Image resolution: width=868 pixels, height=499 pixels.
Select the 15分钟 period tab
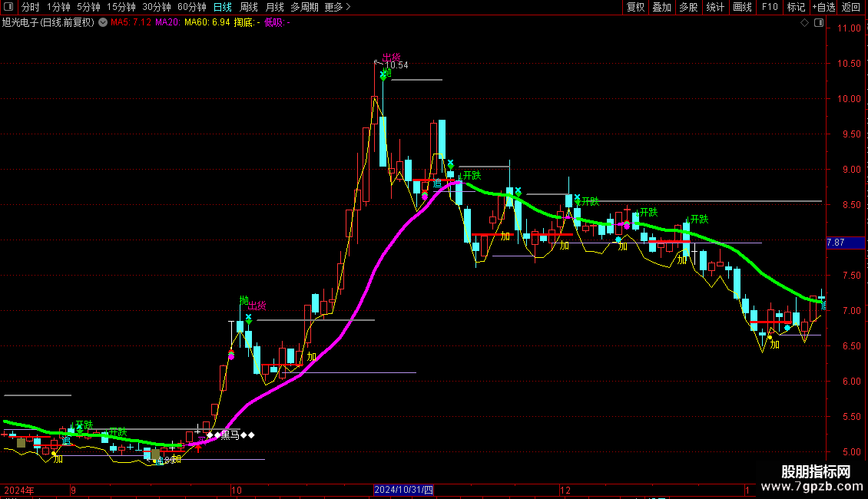click(x=121, y=7)
